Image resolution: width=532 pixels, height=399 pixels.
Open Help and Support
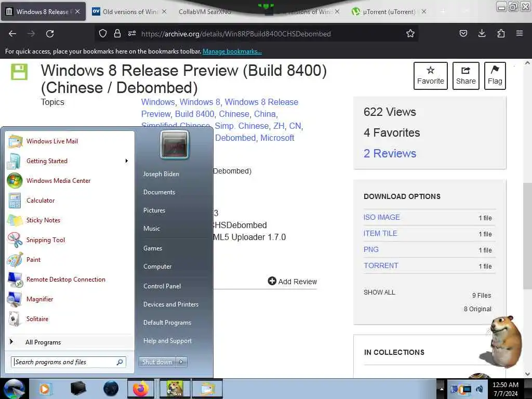(167, 341)
